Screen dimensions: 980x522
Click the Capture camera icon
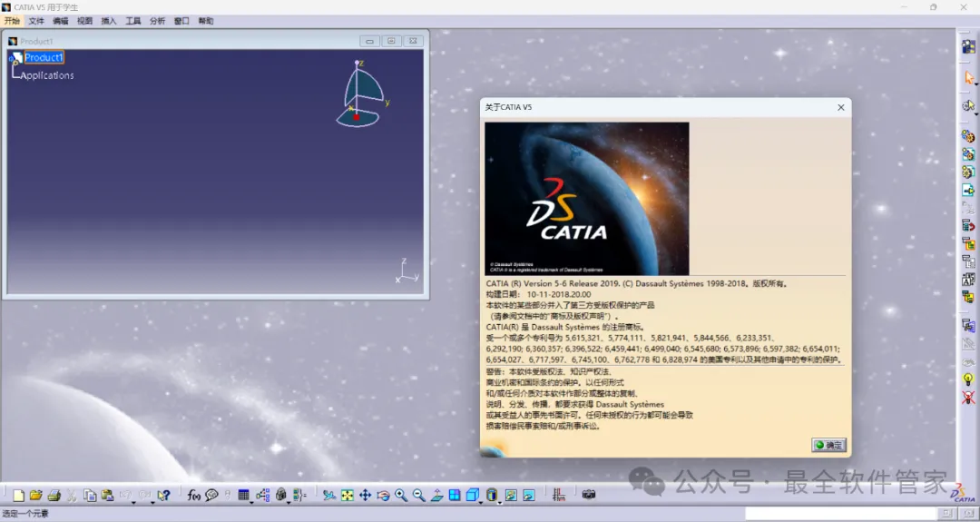(589, 495)
